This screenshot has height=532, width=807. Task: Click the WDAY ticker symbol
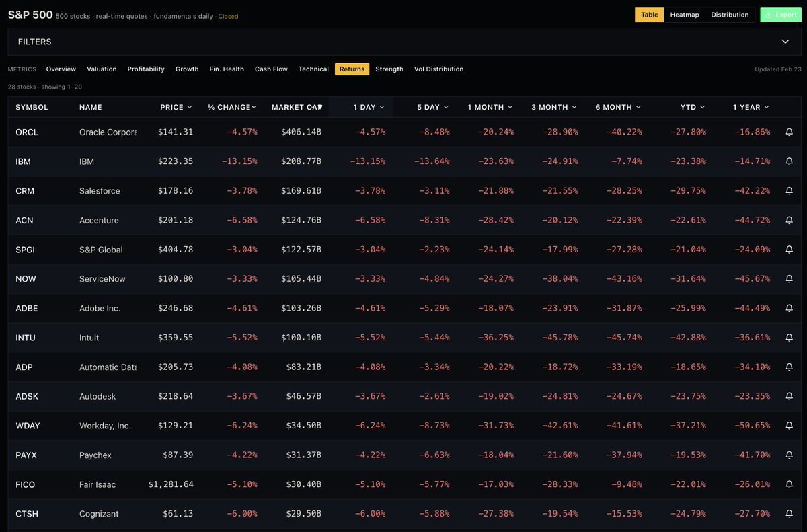27,426
